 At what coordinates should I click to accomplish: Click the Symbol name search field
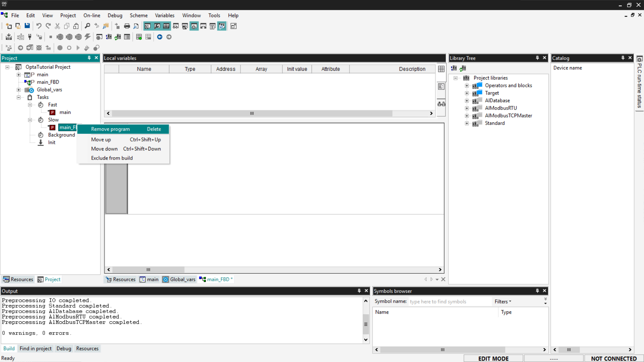click(449, 302)
